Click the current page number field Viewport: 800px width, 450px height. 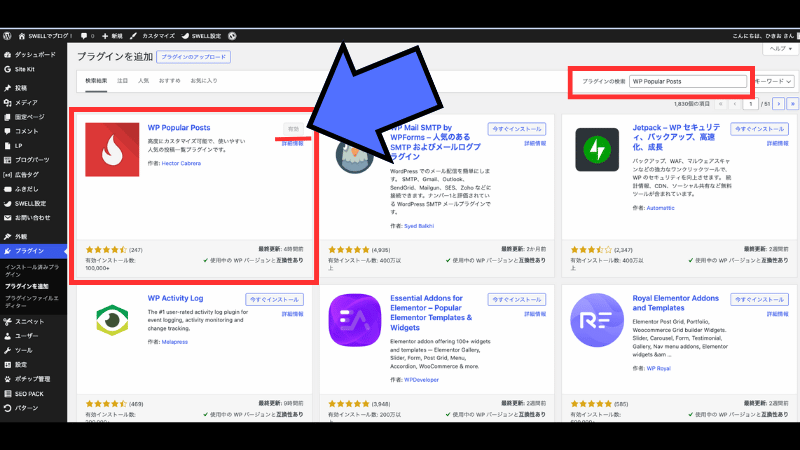(751, 104)
